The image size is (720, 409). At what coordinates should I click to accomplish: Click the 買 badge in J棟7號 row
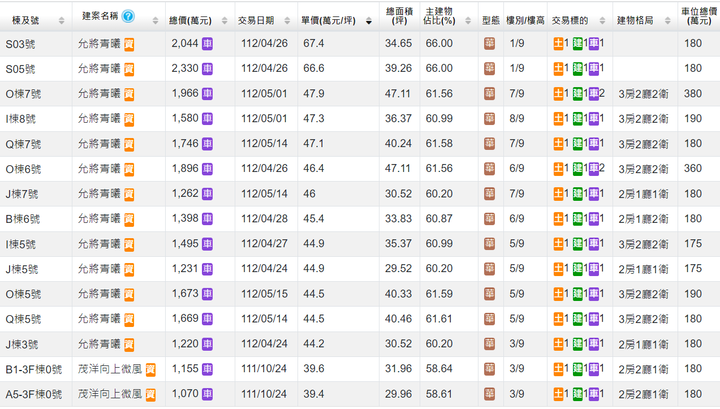pyautogui.click(x=129, y=195)
